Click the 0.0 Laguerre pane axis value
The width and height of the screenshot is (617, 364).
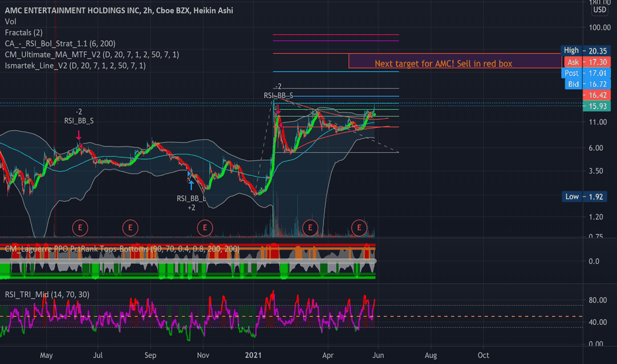pyautogui.click(x=594, y=261)
